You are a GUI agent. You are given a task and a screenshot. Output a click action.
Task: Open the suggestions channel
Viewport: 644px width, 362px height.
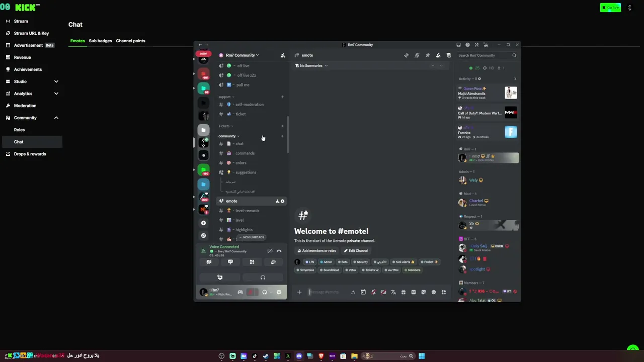(x=252, y=172)
